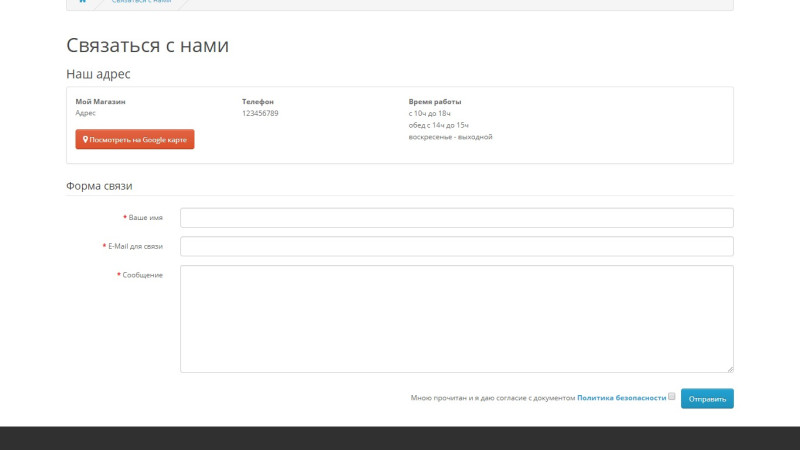The width and height of the screenshot is (800, 450).
Task: Focus the 'E-Mail для связи' input field
Action: pos(457,246)
